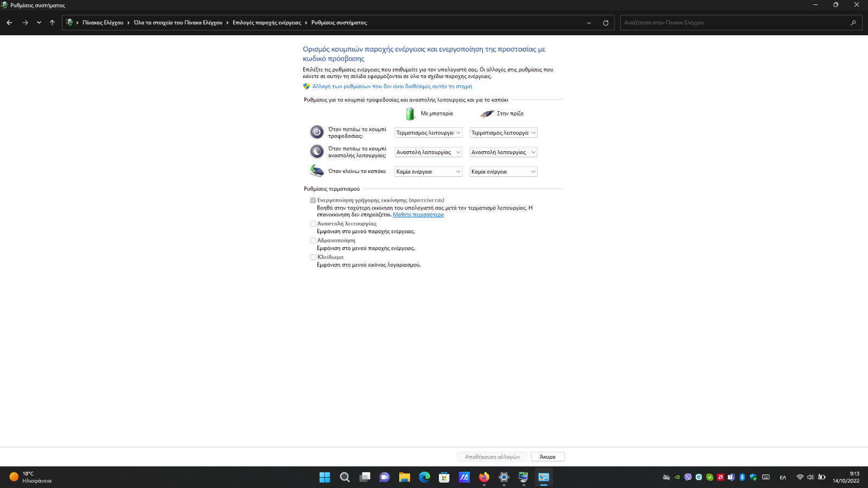Image resolution: width=868 pixels, height=488 pixels.
Task: Toggle Κλείδωμα checkbox
Action: click(x=313, y=257)
